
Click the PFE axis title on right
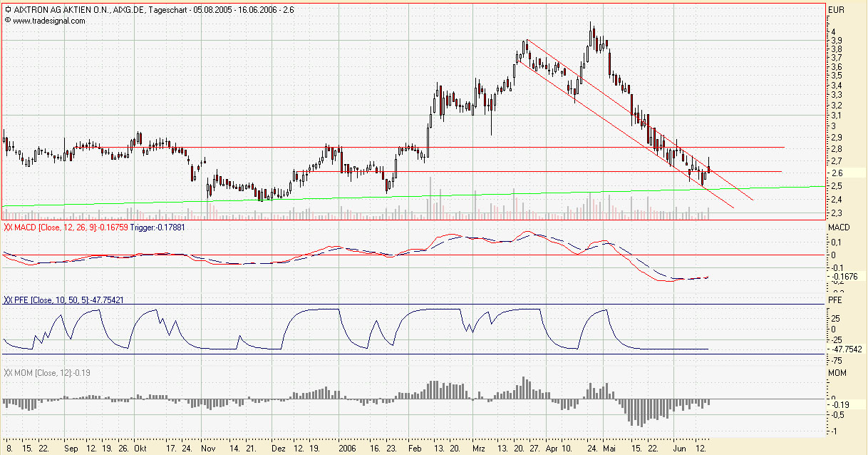(x=835, y=301)
